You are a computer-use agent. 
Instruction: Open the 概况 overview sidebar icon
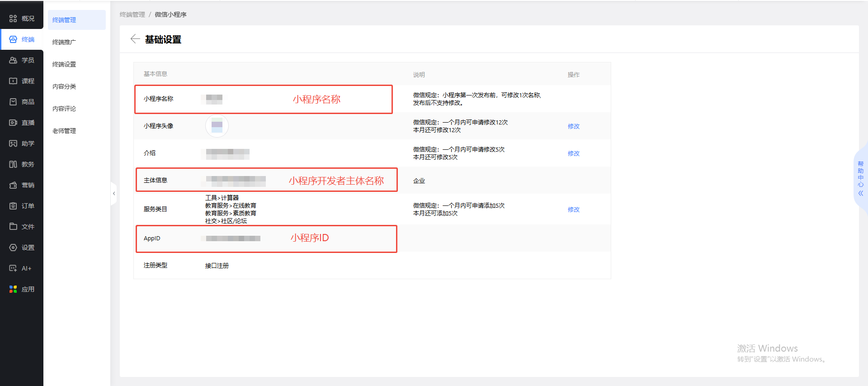point(13,19)
